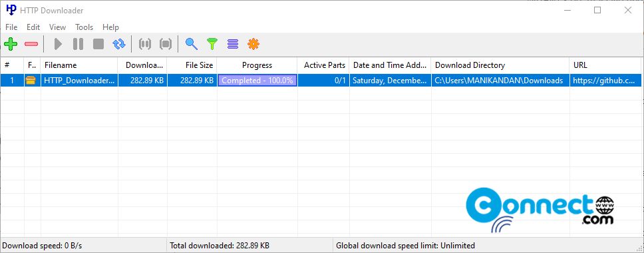Stop download with the stop icon
The image size is (644, 253).
pos(98,44)
